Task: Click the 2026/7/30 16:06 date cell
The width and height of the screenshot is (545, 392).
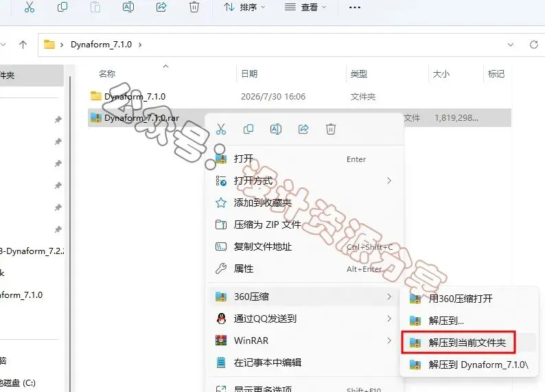Action: (x=273, y=96)
